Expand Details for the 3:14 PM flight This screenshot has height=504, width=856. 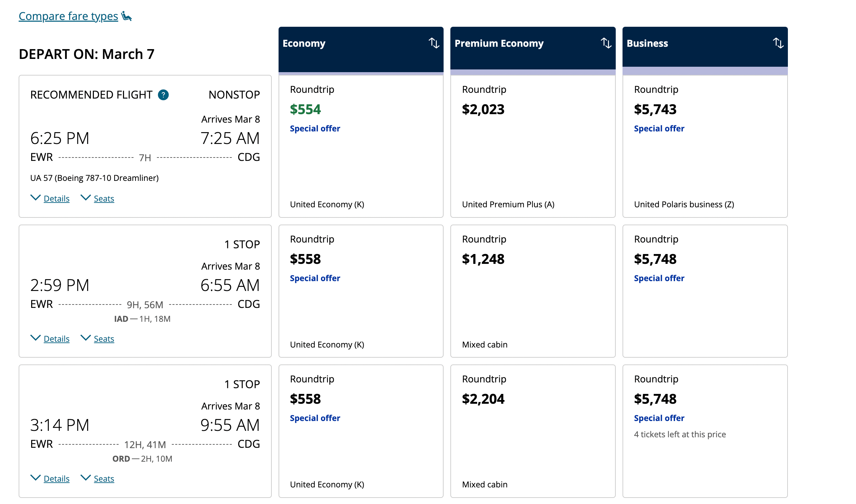click(56, 479)
